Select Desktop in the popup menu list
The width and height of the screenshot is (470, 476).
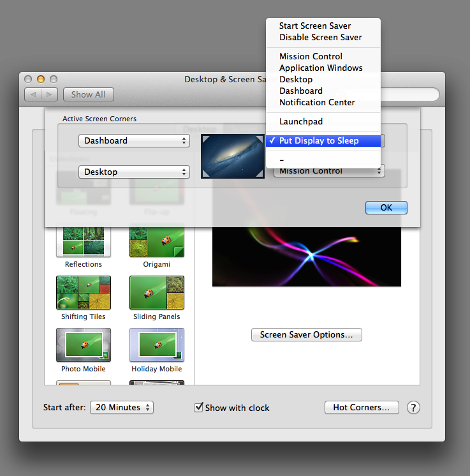tap(323, 80)
